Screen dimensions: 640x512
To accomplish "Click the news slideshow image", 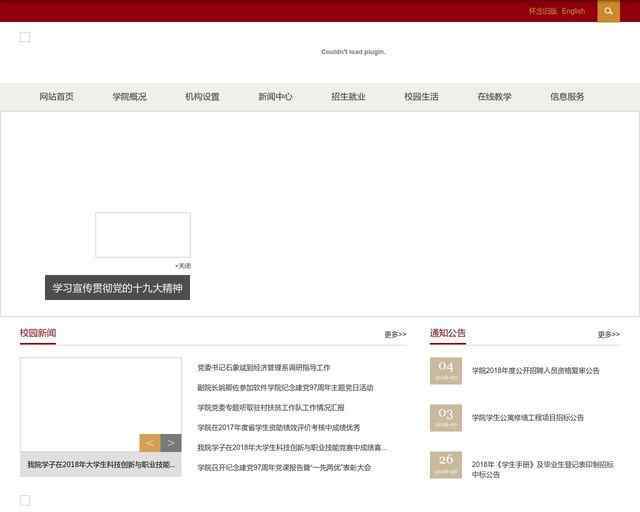I will tap(101, 404).
